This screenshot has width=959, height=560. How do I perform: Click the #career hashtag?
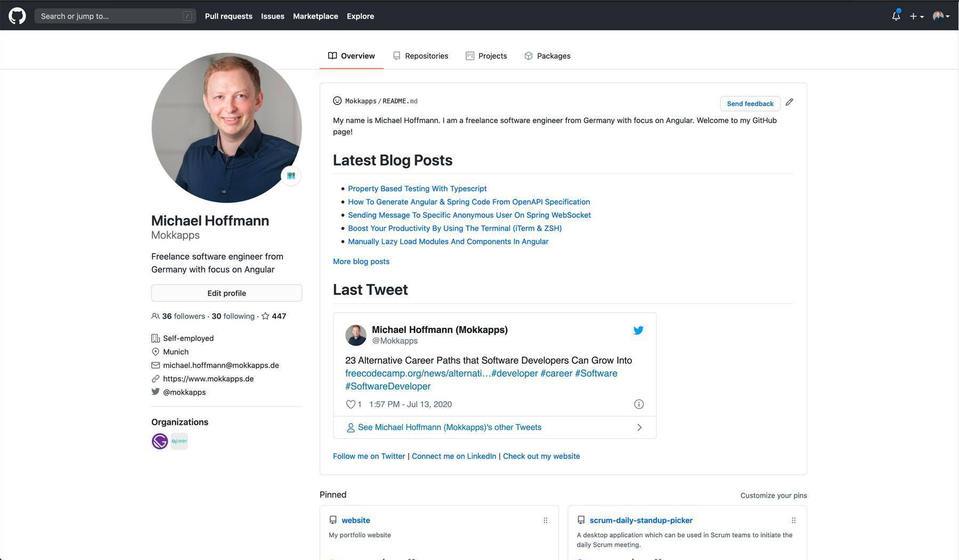556,374
